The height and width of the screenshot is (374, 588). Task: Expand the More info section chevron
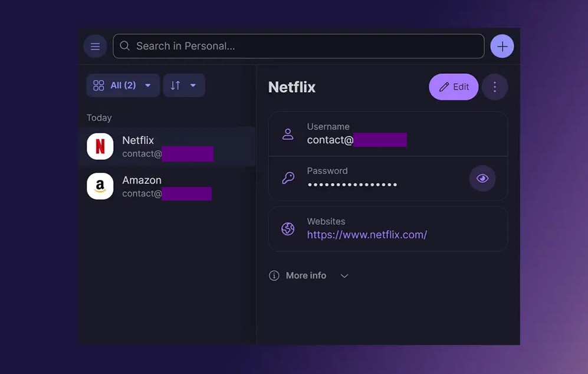click(344, 276)
